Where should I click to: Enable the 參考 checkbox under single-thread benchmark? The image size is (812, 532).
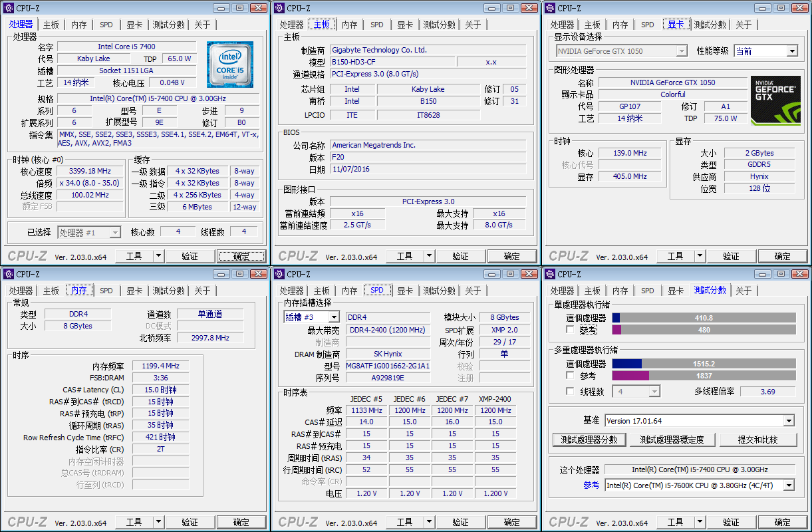click(570, 330)
